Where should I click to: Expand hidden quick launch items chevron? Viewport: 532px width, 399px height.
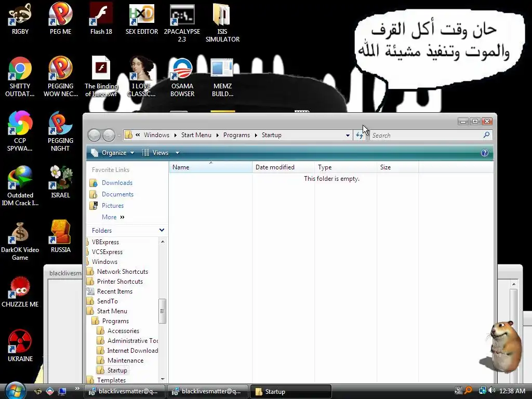[x=77, y=389]
